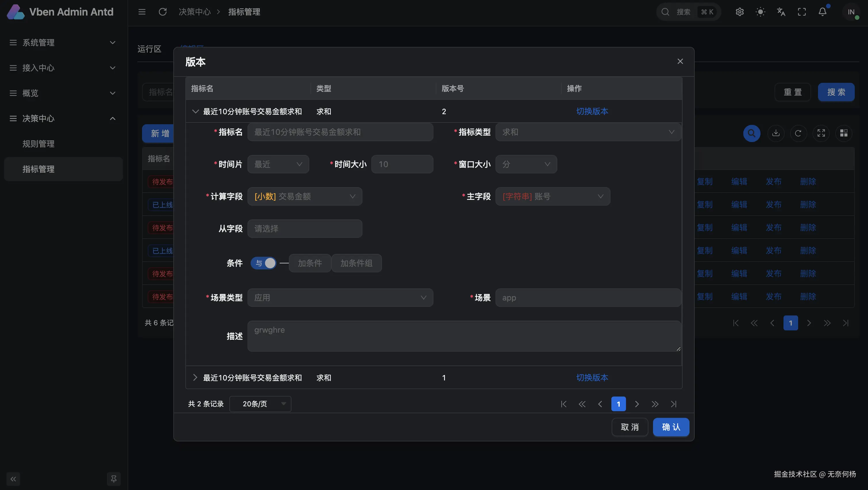Open the settings gear icon
Screen dimensions: 868x490
740,12
